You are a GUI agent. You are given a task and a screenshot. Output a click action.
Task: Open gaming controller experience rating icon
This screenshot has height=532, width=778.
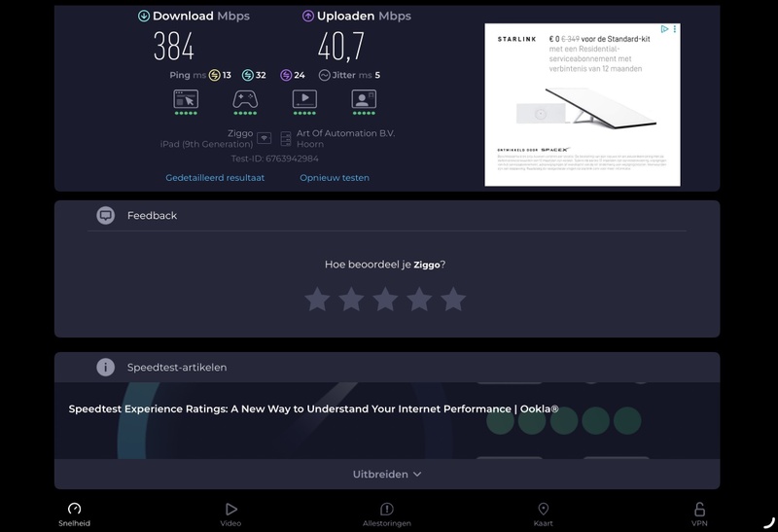click(x=245, y=99)
